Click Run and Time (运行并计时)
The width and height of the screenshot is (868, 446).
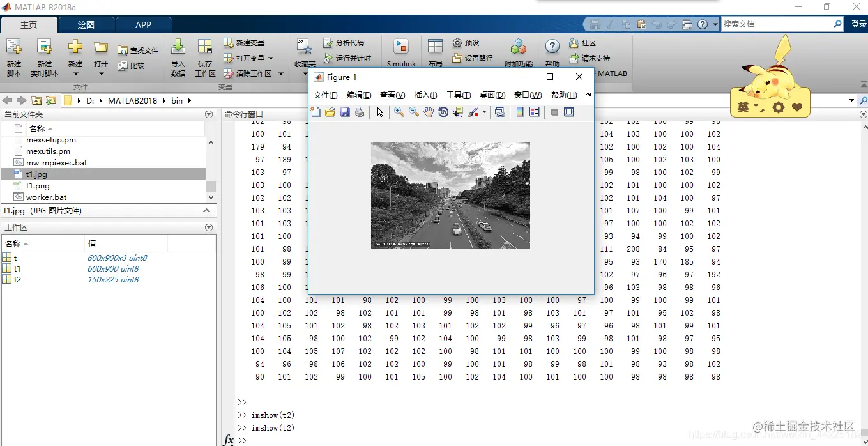(x=347, y=58)
